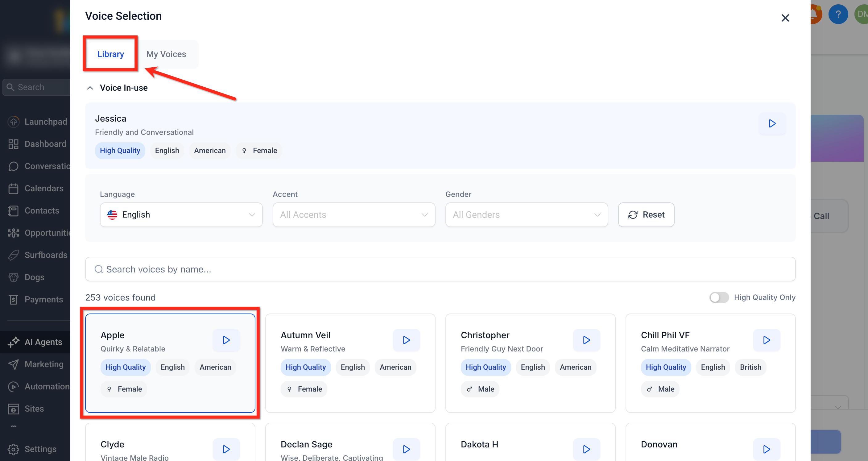The width and height of the screenshot is (868, 461).
Task: Play the Autumn Veil voice sample
Action: click(406, 340)
